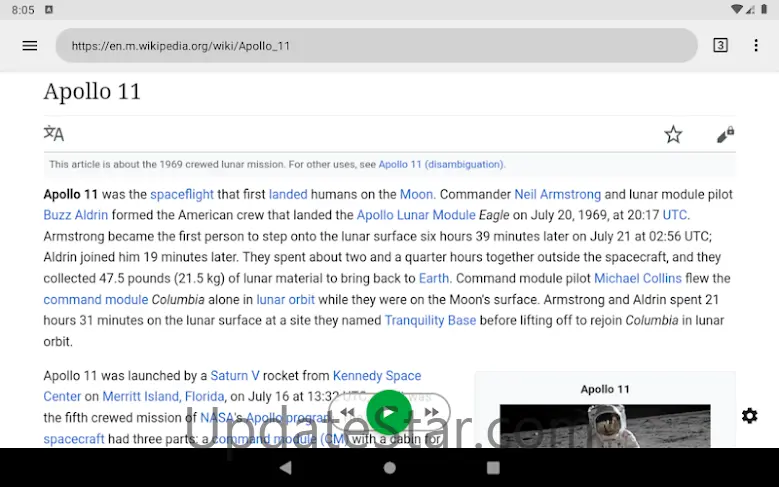The image size is (779, 487).
Task: Tap the Android back navigation button
Action: [286, 468]
